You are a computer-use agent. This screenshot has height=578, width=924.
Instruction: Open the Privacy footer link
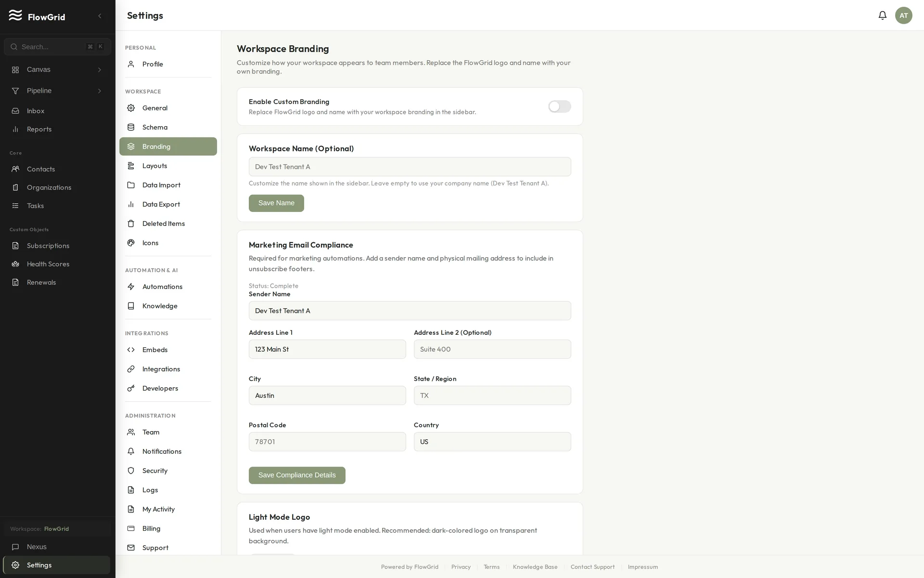coord(461,567)
